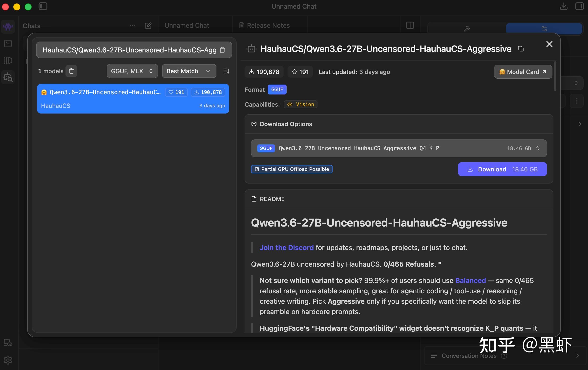The height and width of the screenshot is (370, 588).
Task: Open the Settings gear in sidebar
Action: tap(8, 360)
